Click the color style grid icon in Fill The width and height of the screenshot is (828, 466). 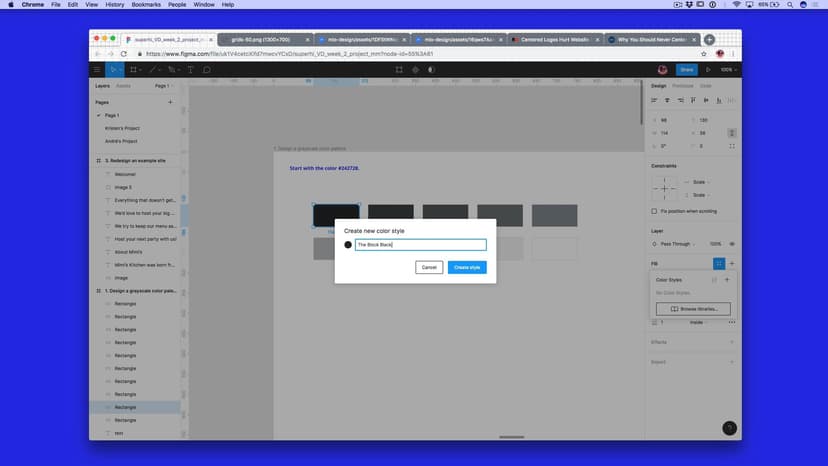point(718,263)
